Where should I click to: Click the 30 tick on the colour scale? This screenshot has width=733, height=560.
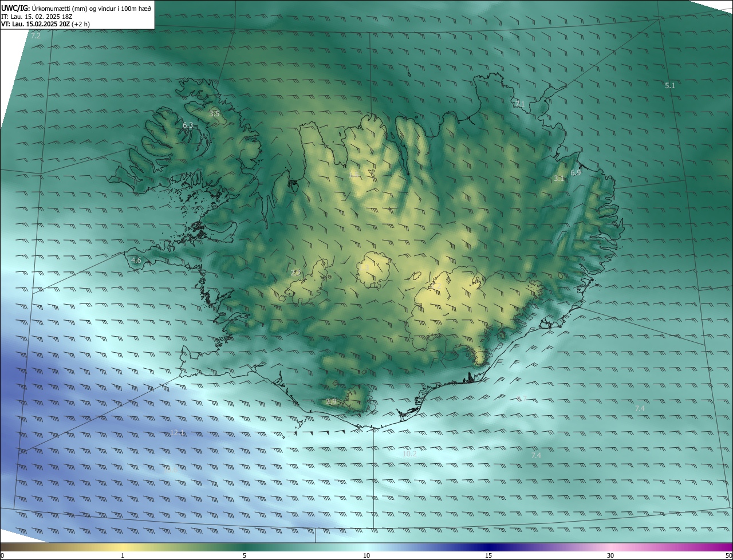pyautogui.click(x=610, y=555)
